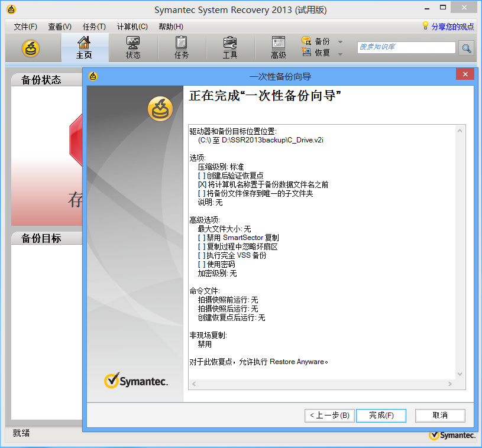Open the 工具 toolbox view
The height and width of the screenshot is (448, 482).
pos(230,48)
